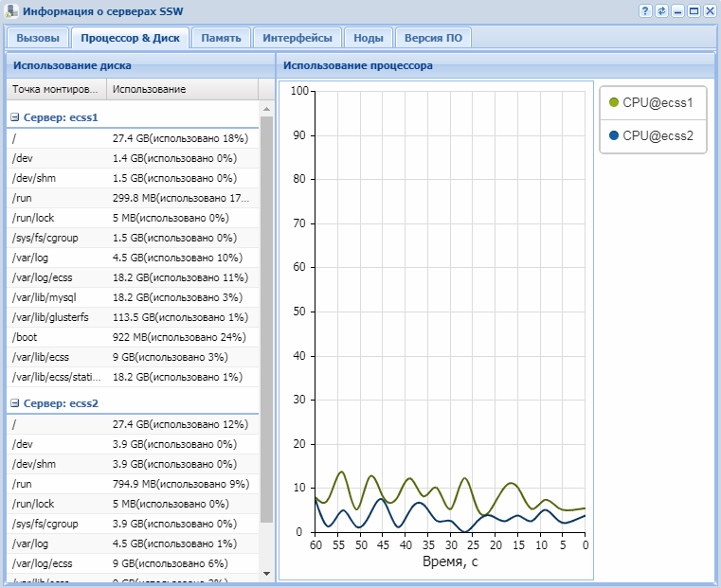Open the Версия ПО tab
The width and height of the screenshot is (721, 588).
coord(433,38)
